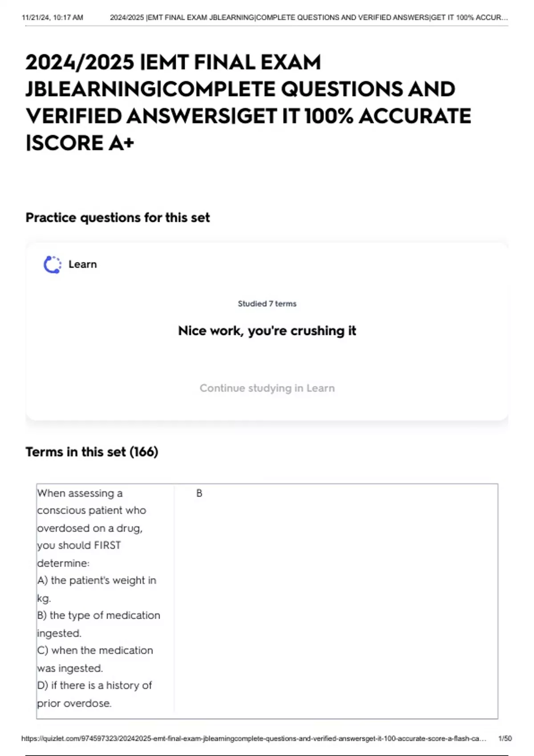
Task: Click the 1/50 page number in the footer
Action: [505, 738]
